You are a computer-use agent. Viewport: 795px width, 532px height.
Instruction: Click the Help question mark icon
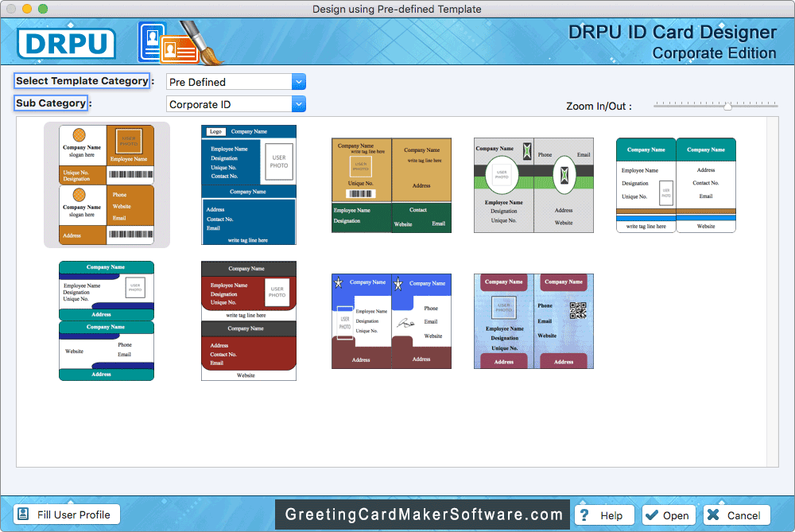pos(584,515)
